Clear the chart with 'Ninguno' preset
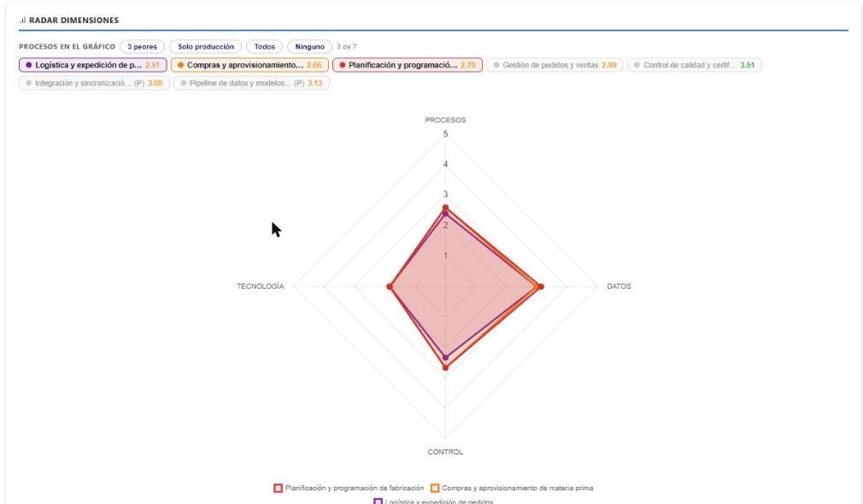This screenshot has width=863, height=504. pos(310,47)
